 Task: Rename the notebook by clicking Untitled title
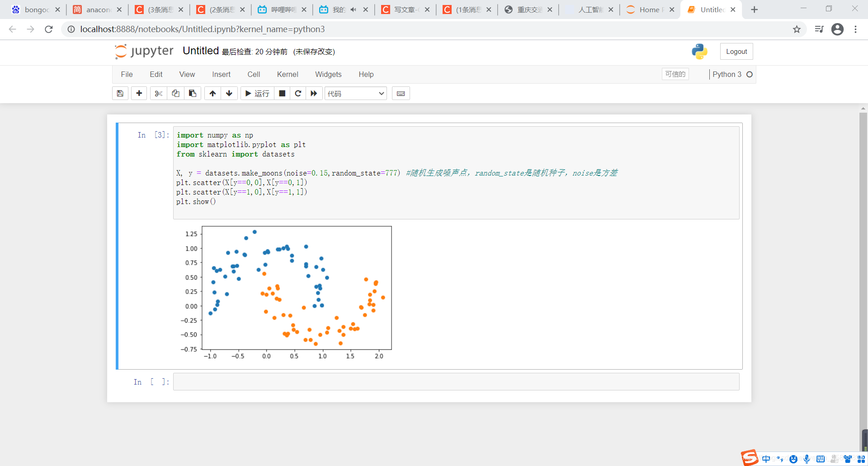click(x=201, y=51)
